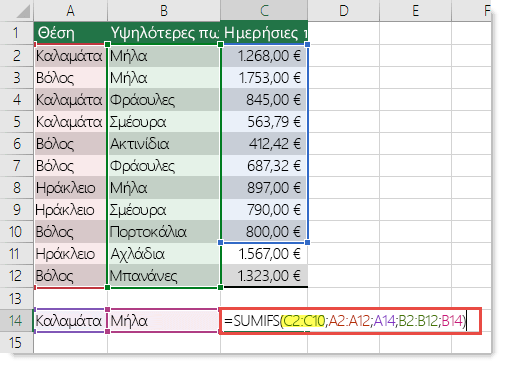Select Μπανάνες cell in column B
This screenshot has width=506, height=368.
(x=164, y=276)
